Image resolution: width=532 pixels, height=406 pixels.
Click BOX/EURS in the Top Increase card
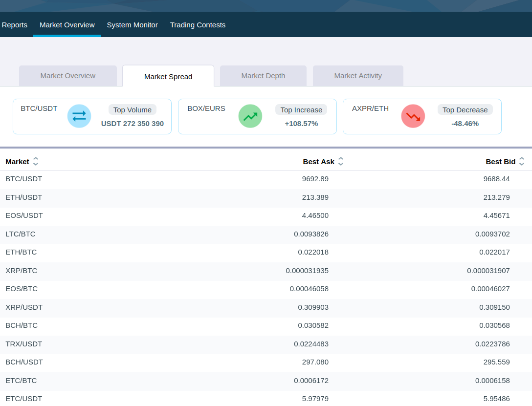click(206, 108)
